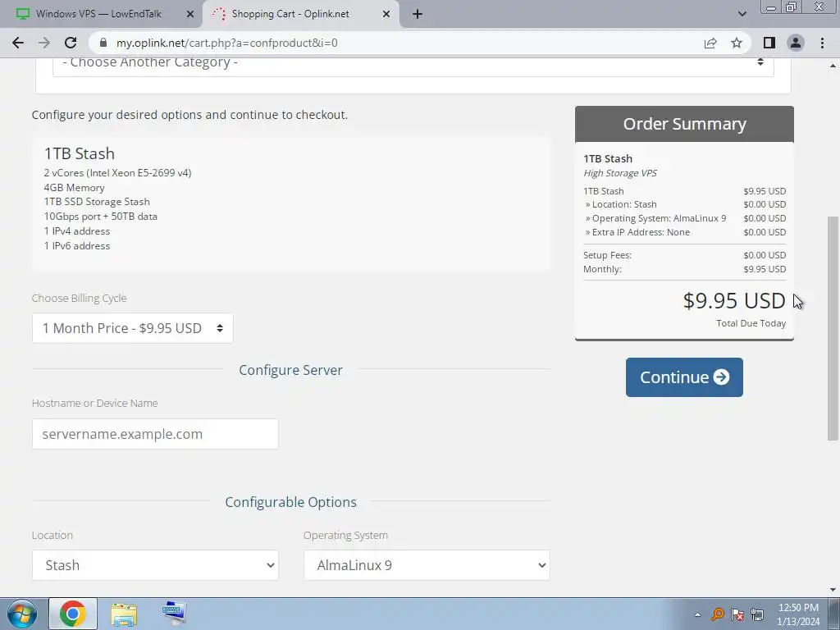
Task: Open the Action Center flag icon
Action: (x=737, y=614)
